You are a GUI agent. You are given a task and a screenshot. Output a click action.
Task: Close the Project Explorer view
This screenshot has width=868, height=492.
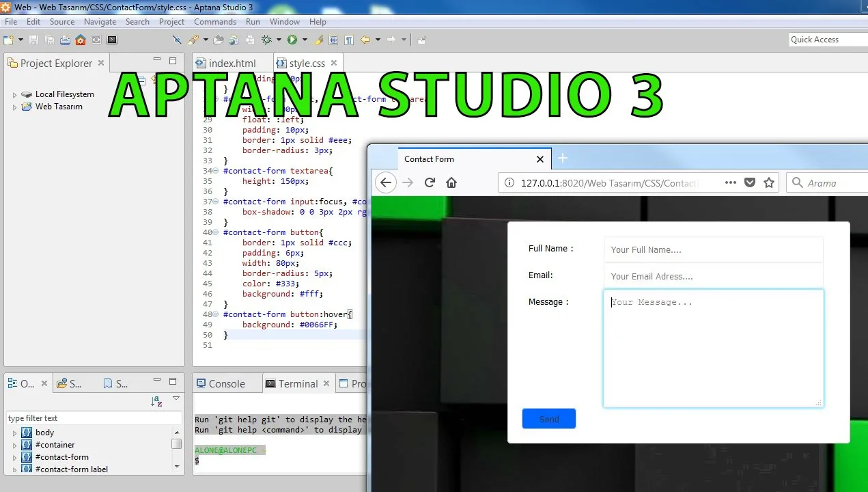(101, 63)
